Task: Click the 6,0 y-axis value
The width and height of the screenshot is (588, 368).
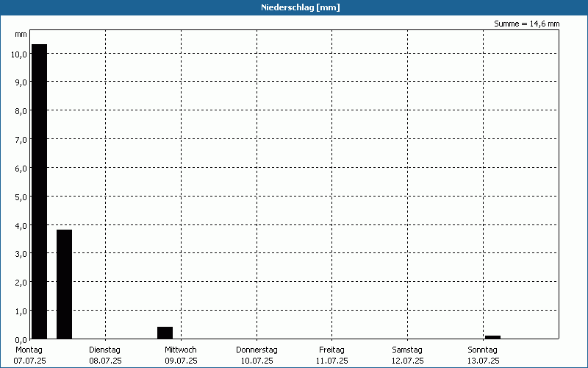Action: coord(21,169)
